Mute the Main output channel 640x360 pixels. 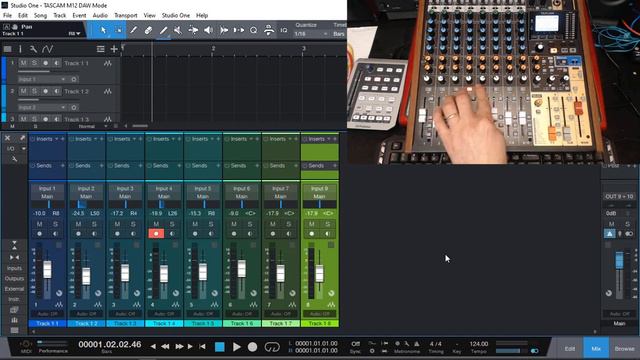611,224
